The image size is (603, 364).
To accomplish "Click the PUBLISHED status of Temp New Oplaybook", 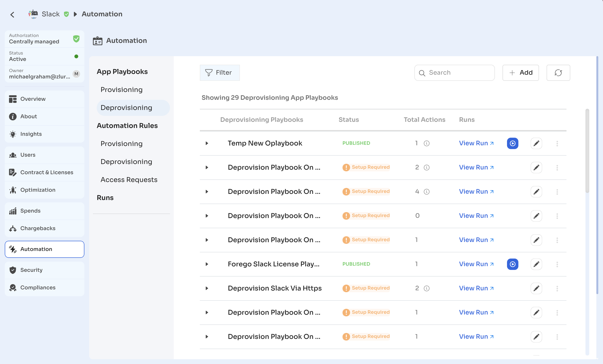I will coord(356,143).
